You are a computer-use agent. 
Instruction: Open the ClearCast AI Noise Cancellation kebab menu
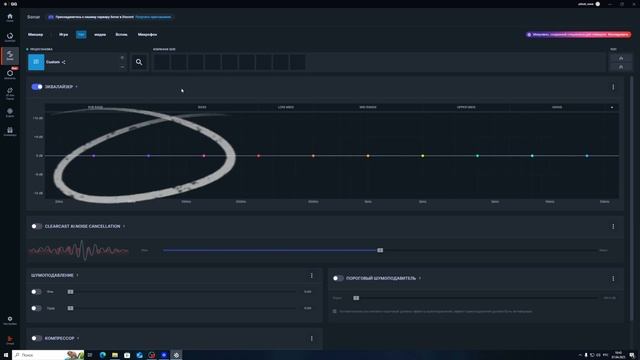613,227
